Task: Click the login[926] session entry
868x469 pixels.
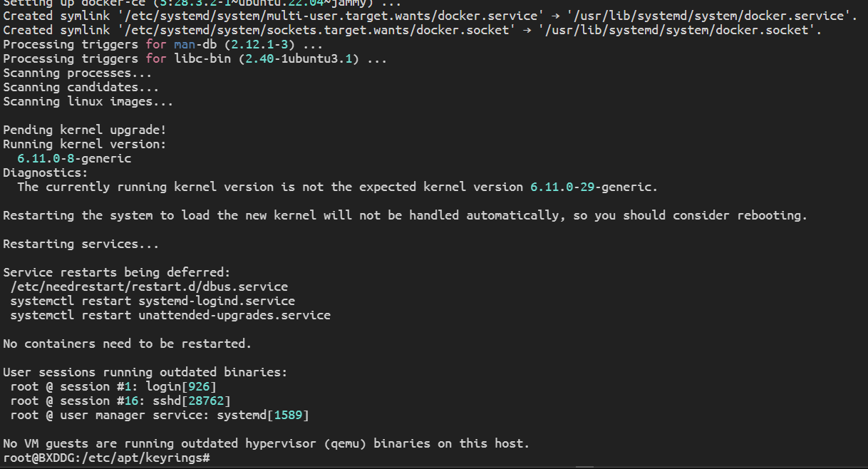Action: 181,386
